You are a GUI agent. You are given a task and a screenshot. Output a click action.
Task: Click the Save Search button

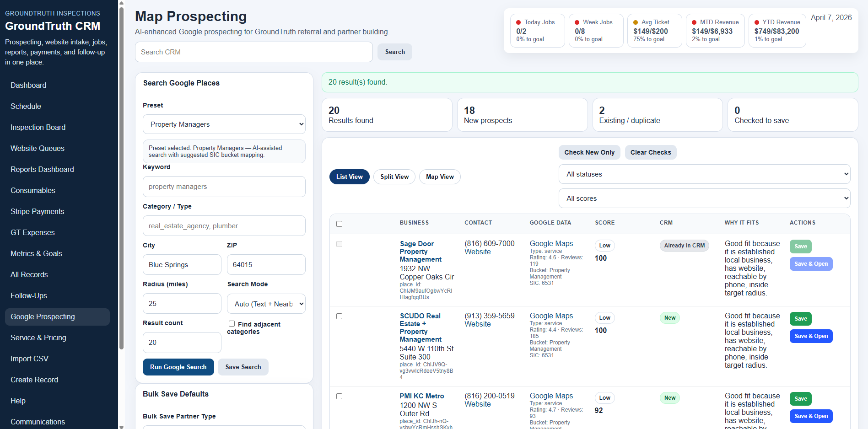click(x=243, y=367)
